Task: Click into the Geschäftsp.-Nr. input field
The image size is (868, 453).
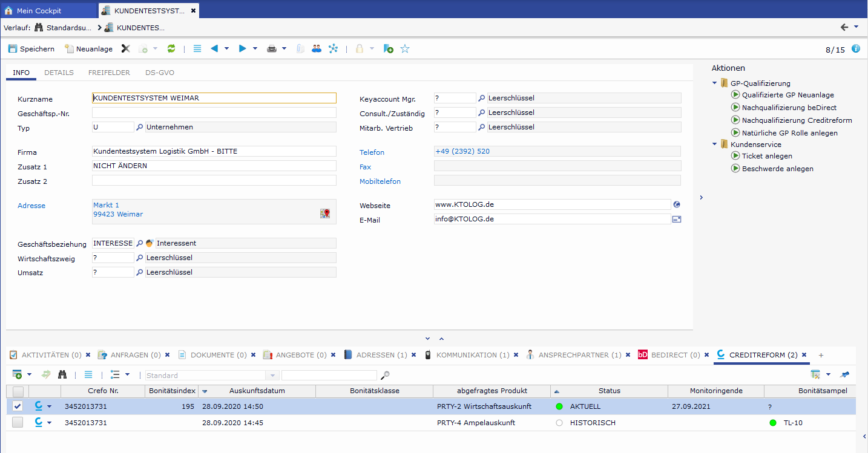Action: (x=214, y=112)
